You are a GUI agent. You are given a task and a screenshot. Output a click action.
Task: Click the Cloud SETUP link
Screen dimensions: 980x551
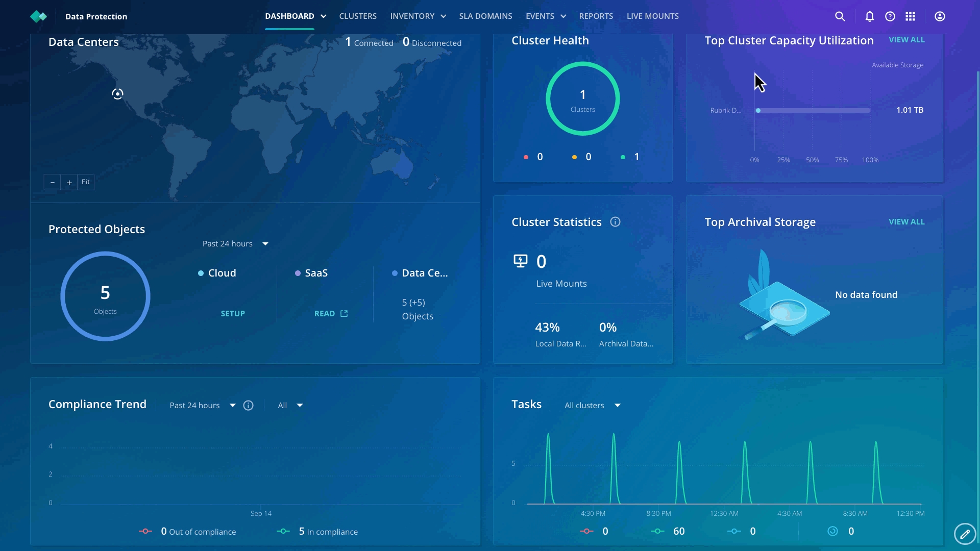tap(233, 314)
